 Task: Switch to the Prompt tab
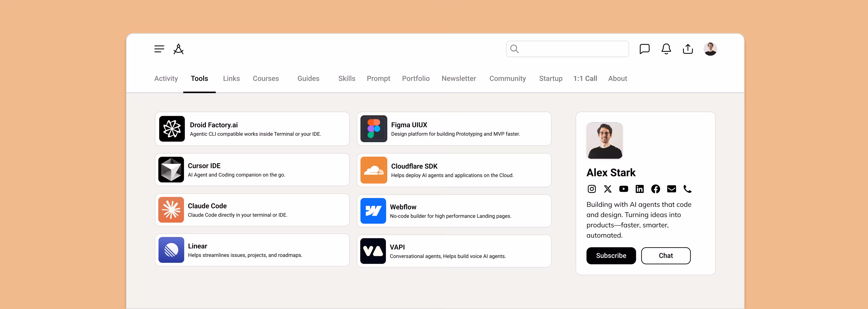tap(378, 79)
